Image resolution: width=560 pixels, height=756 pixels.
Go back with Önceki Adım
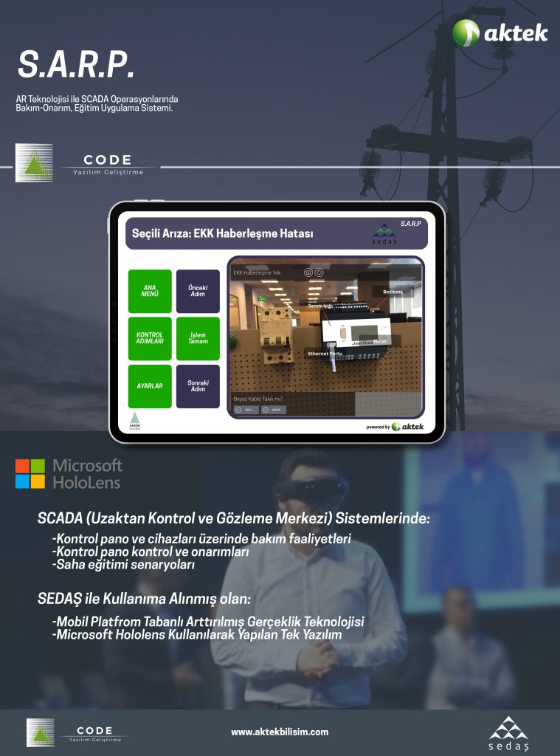pyautogui.click(x=198, y=291)
